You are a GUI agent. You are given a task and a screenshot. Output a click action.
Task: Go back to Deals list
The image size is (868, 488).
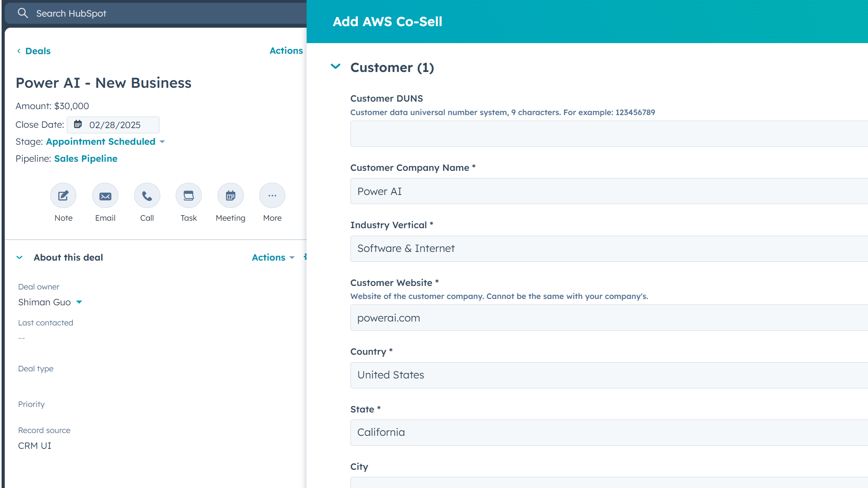[34, 51]
